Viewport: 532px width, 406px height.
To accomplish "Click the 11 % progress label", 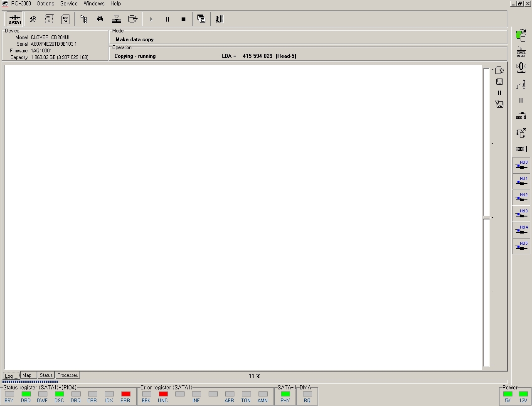I will (x=254, y=376).
